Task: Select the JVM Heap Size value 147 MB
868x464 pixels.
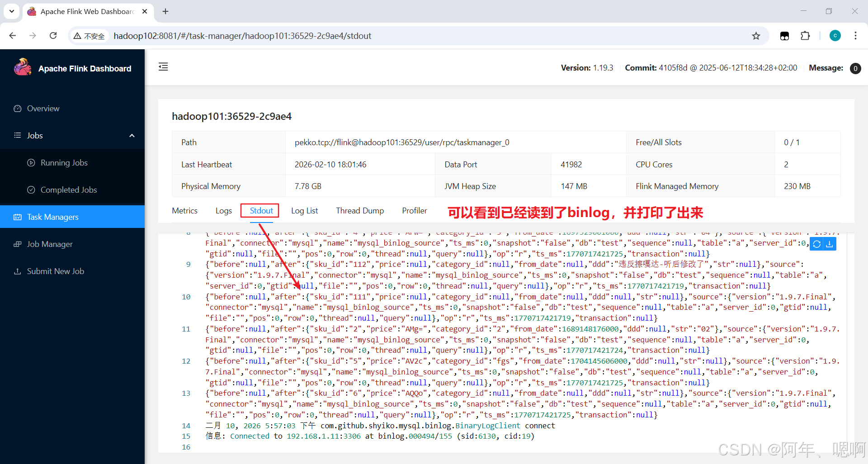Action: pyautogui.click(x=574, y=186)
